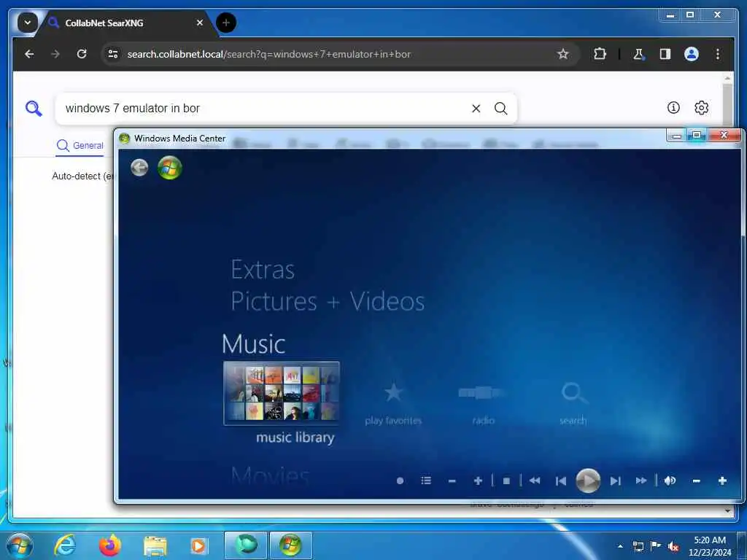This screenshot has height=560, width=747.
Task: Open the Windows Start button
Action: [x=19, y=545]
